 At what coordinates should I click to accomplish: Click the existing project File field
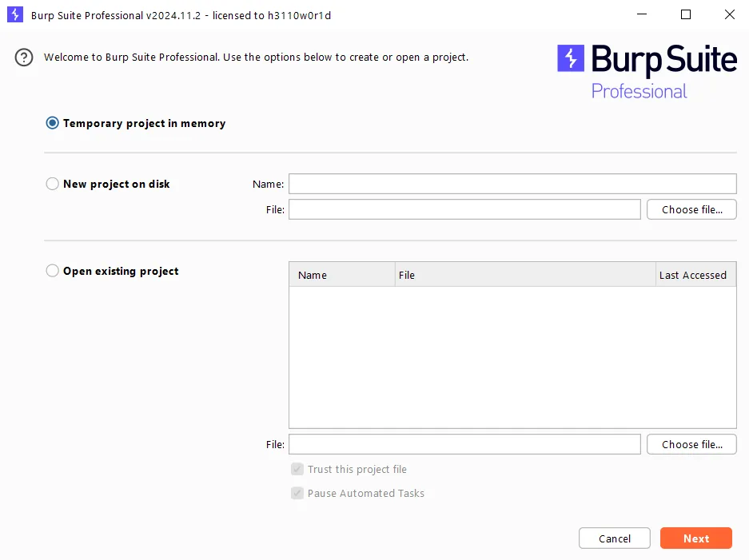pyautogui.click(x=464, y=444)
